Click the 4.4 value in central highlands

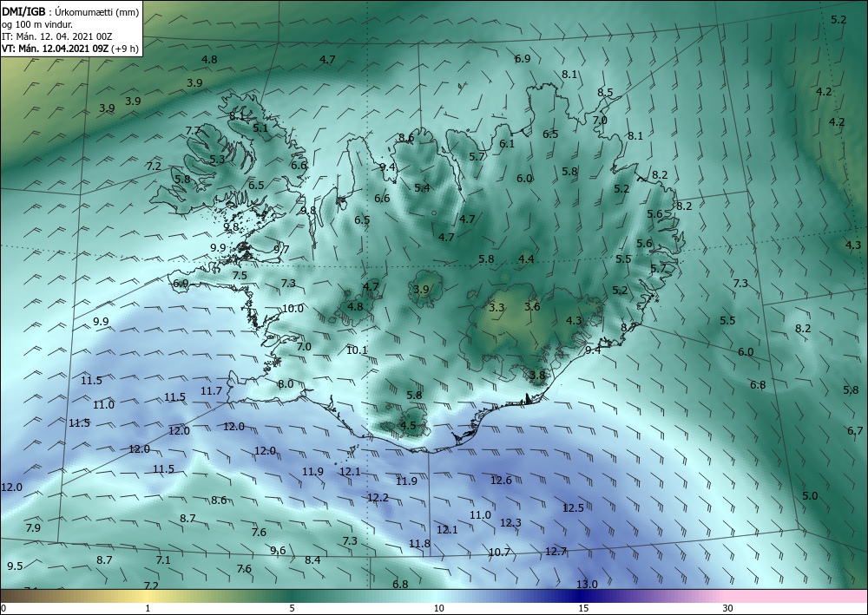527,258
